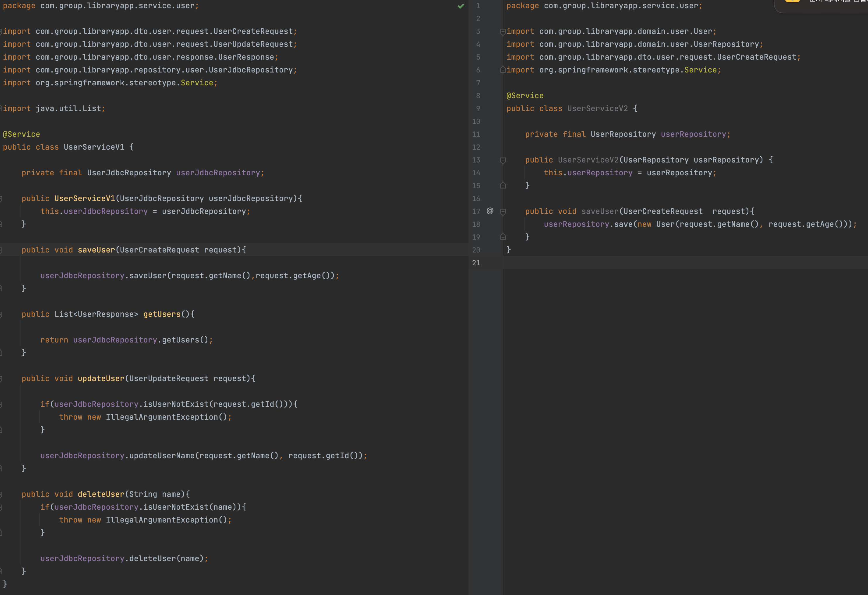This screenshot has height=595, width=868.
Task: Click the IllegalArgumentException in deleteUser method
Action: [162, 520]
